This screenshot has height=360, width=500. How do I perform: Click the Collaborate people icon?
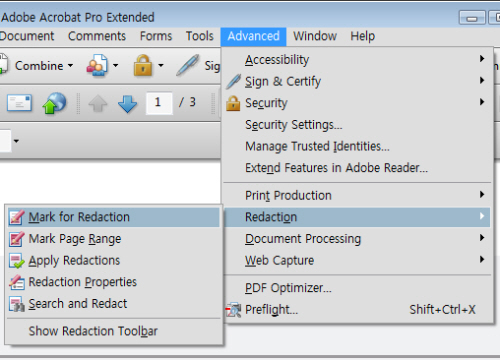97,65
